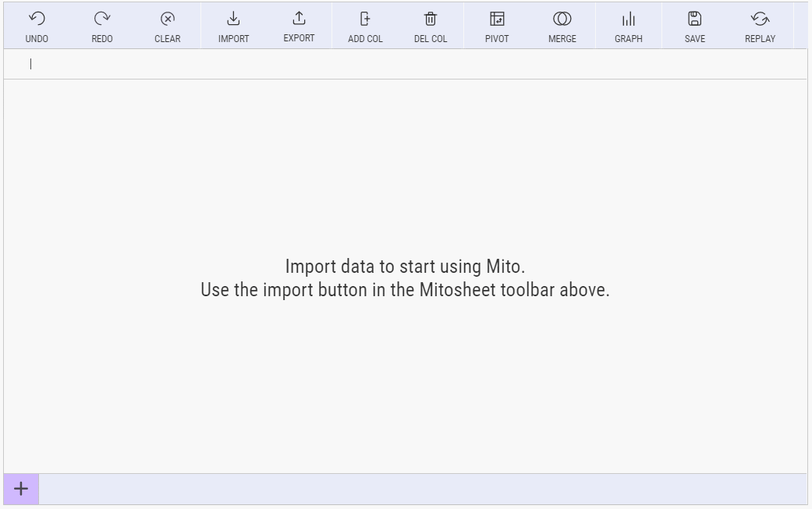Click the Replay analysis icon

[761, 19]
